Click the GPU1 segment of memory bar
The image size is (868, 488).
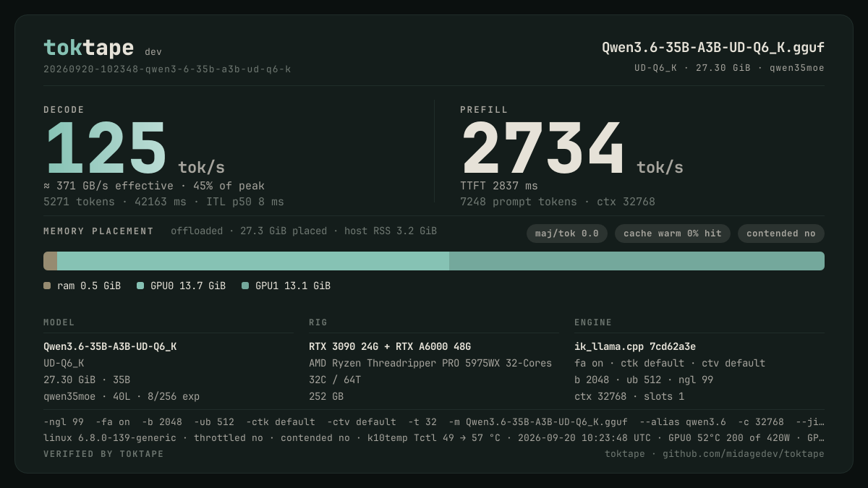637,261
